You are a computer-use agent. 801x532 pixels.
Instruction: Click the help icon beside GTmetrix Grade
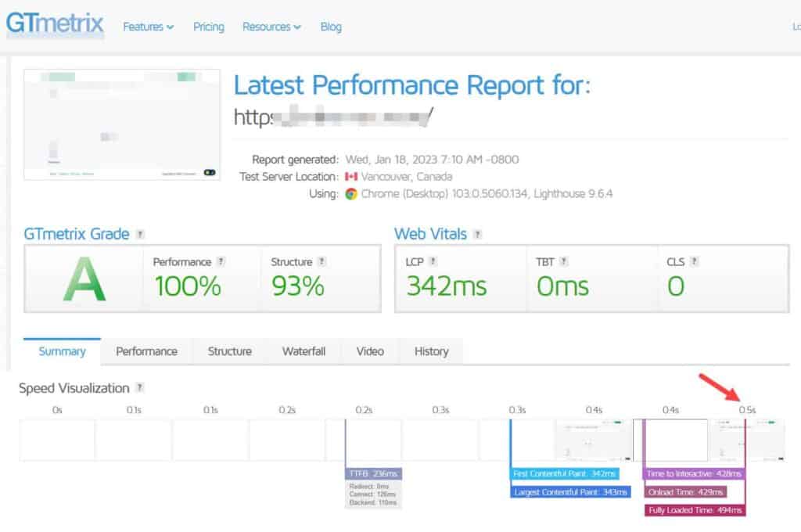(x=140, y=234)
